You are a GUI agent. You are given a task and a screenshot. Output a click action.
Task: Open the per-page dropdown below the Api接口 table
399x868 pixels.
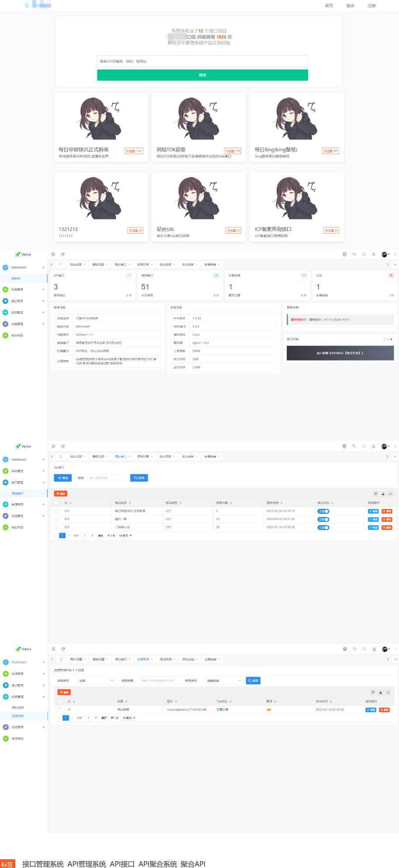125,536
